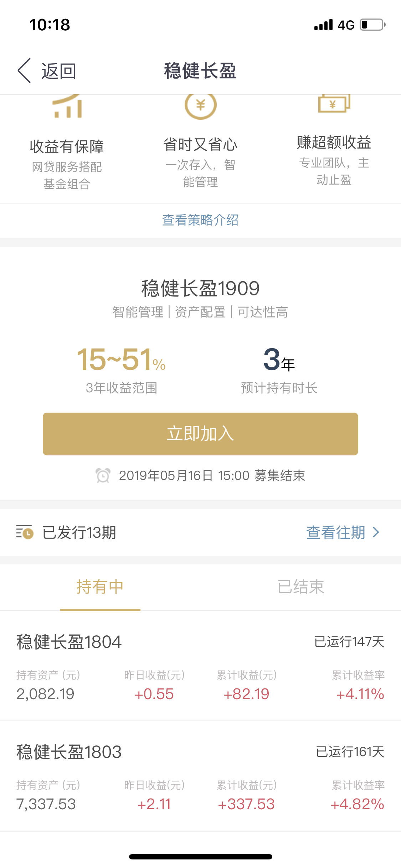The height and width of the screenshot is (868, 401).
Task: Tap the bar chart growth icon
Action: (x=67, y=106)
